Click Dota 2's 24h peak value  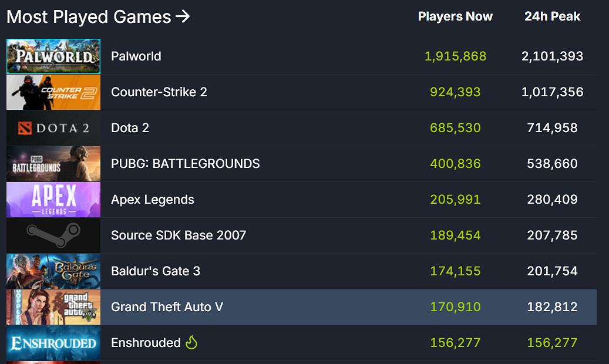point(552,128)
